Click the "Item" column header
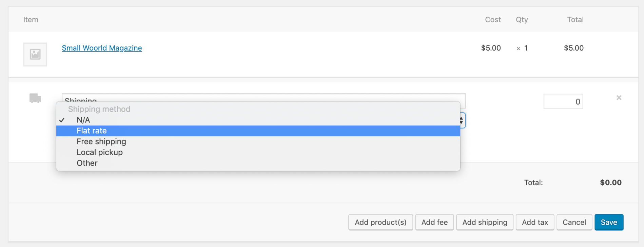The image size is (644, 247). point(31,19)
